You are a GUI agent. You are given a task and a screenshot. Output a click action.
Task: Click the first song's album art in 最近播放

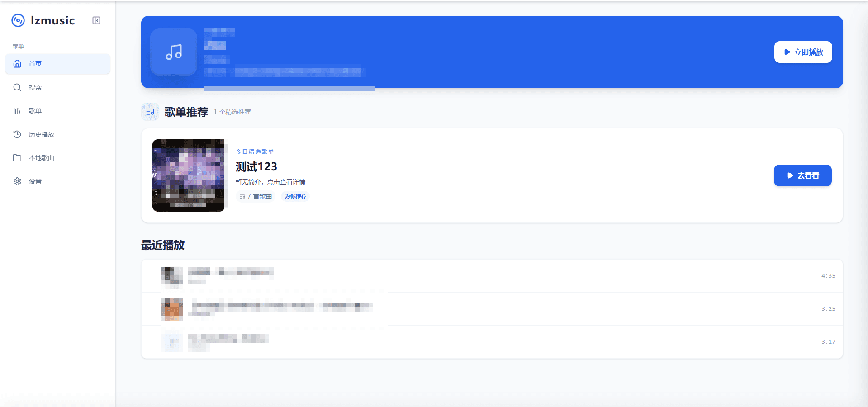click(171, 276)
